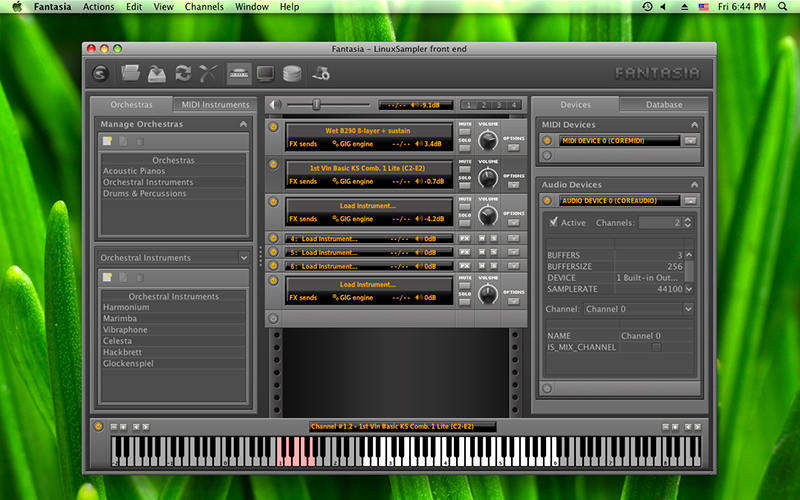This screenshot has width=800, height=500.
Task: Select the Devices tab
Action: pyautogui.click(x=576, y=105)
